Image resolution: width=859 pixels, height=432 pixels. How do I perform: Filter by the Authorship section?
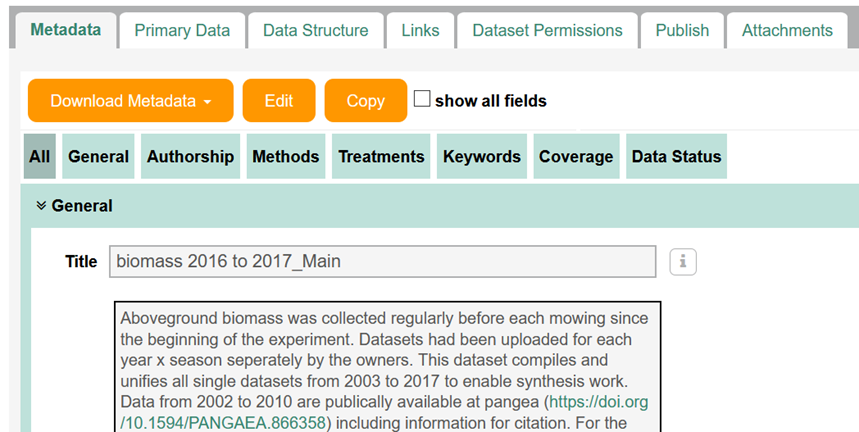coord(190,156)
